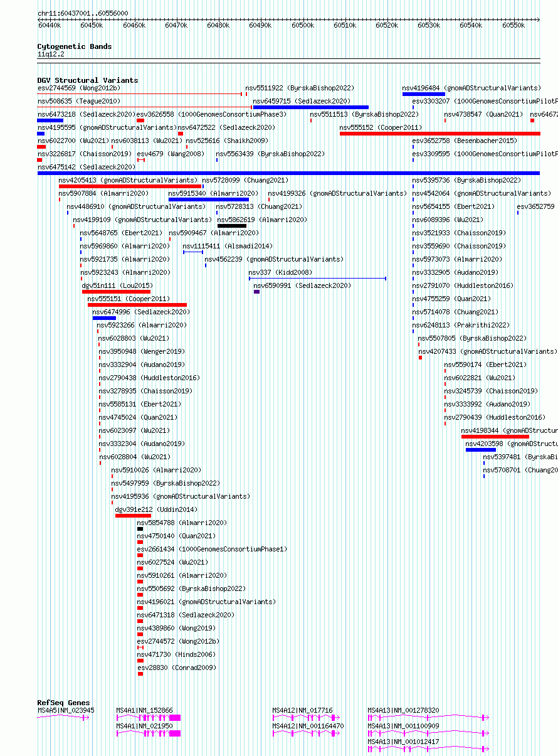The image size is (558, 756).
Task: Click label esv3626558 (1000GenomesConsortiumPhase3)
Action: tap(211, 114)
